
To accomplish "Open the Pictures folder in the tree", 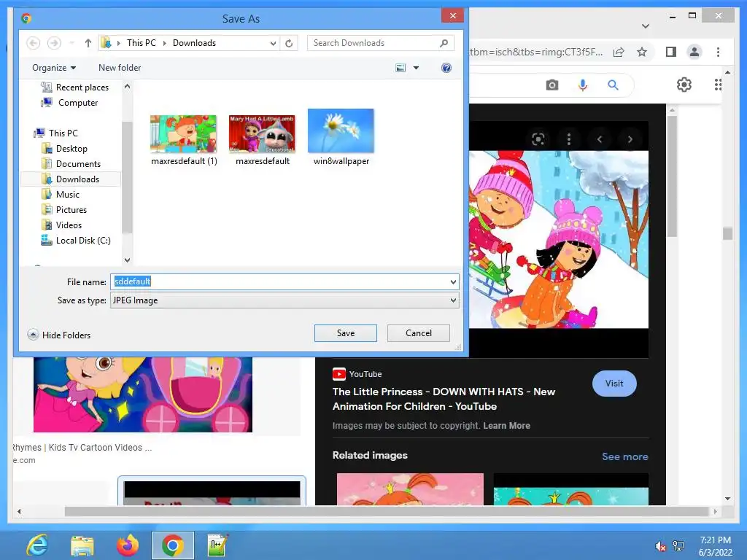I will [x=64, y=209].
